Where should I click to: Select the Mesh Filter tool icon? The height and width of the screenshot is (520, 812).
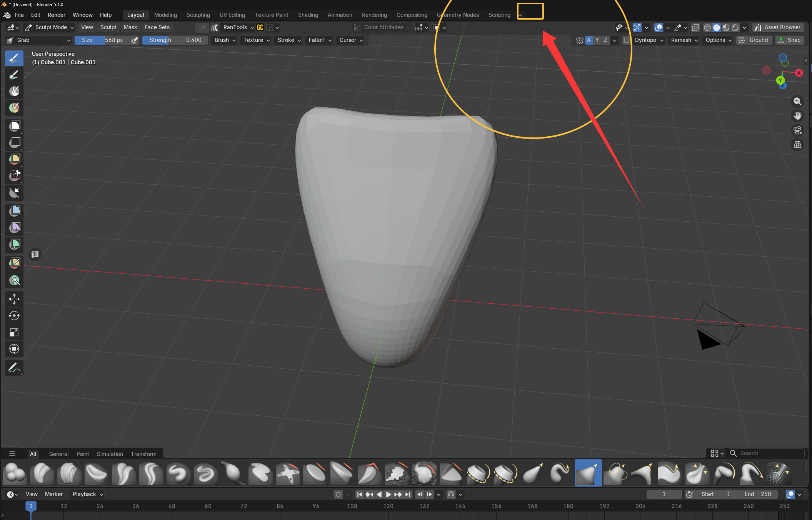(x=14, y=211)
